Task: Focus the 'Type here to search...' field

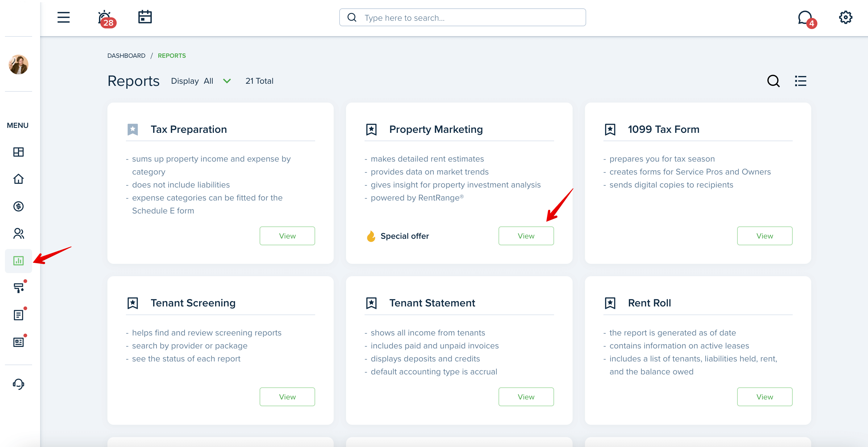Action: 462,18
